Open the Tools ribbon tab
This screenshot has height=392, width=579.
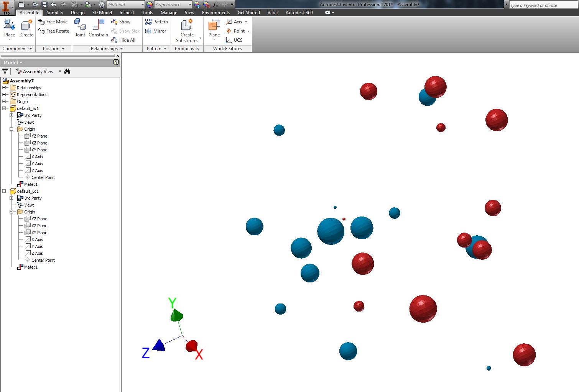click(x=147, y=13)
